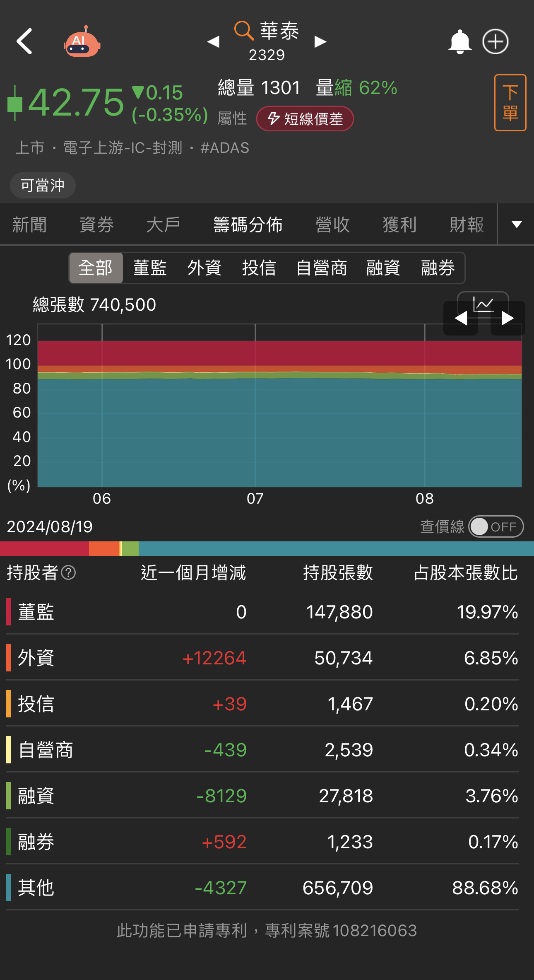Open the 資券 tab
The height and width of the screenshot is (980, 534).
[x=96, y=224]
